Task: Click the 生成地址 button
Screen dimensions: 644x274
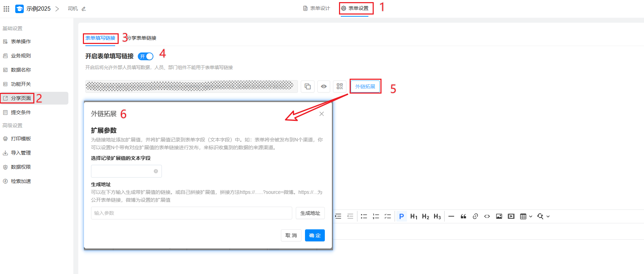Action: click(x=310, y=213)
